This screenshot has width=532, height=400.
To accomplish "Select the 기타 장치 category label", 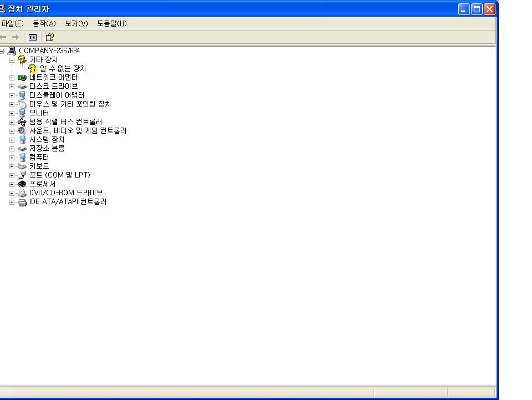I will click(x=43, y=60).
